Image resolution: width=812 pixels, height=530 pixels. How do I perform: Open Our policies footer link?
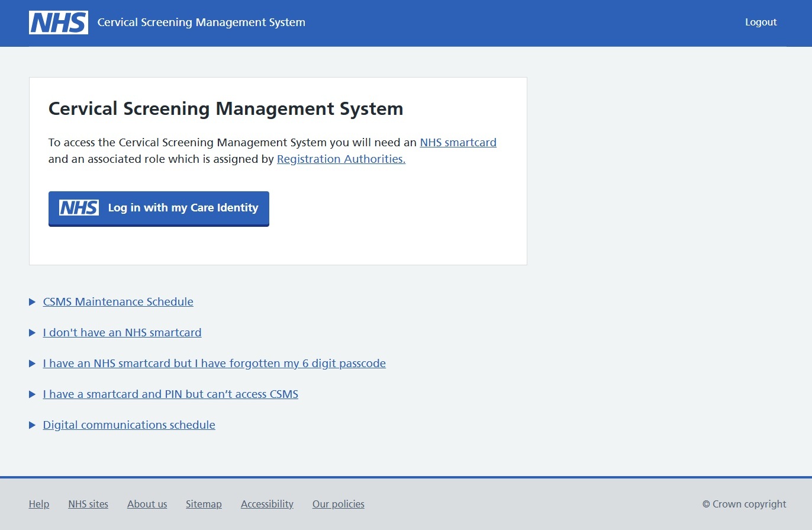pyautogui.click(x=339, y=504)
